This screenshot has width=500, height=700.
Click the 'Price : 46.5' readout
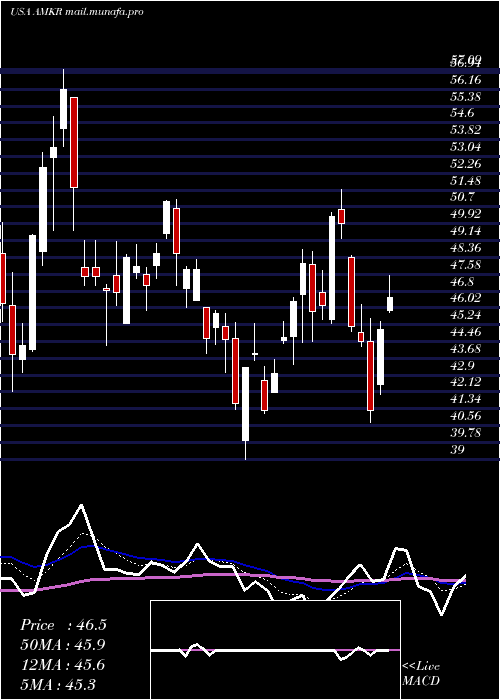tap(63, 625)
